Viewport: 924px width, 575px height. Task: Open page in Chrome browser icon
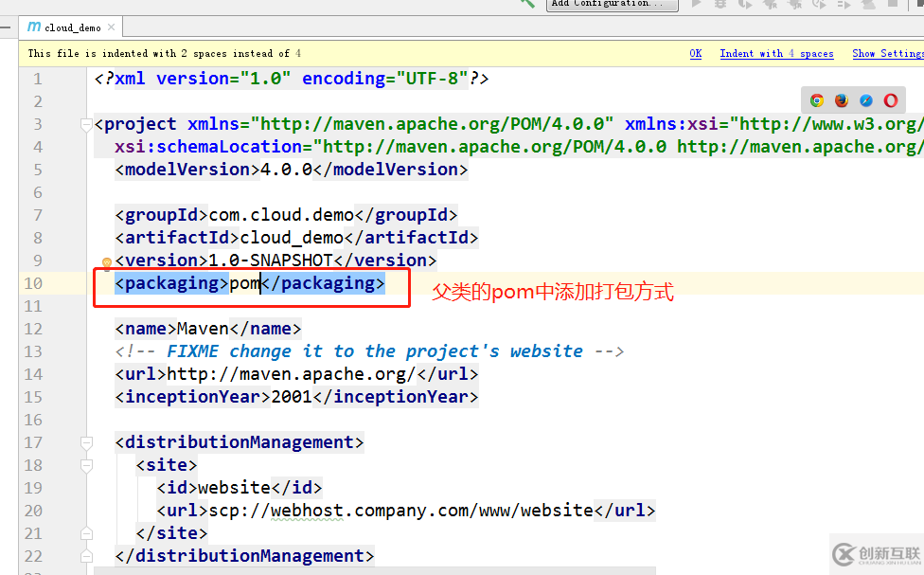[817, 100]
